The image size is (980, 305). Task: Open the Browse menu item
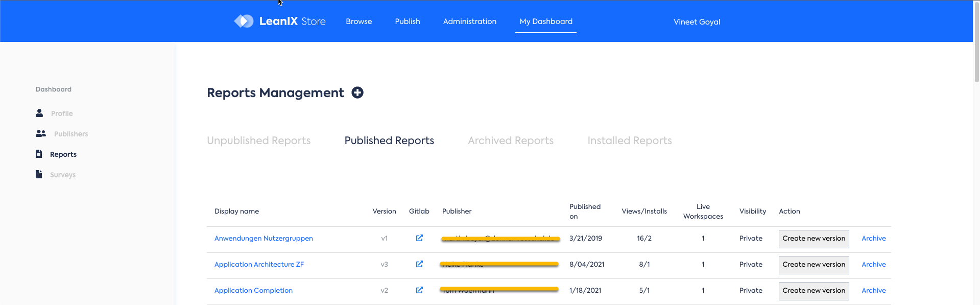pyautogui.click(x=358, y=21)
